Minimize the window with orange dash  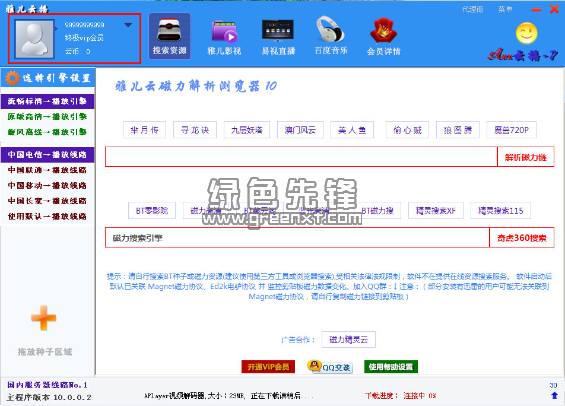click(536, 10)
